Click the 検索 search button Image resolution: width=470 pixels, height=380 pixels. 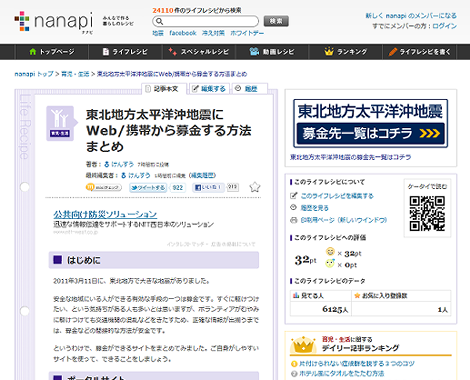[276, 21]
